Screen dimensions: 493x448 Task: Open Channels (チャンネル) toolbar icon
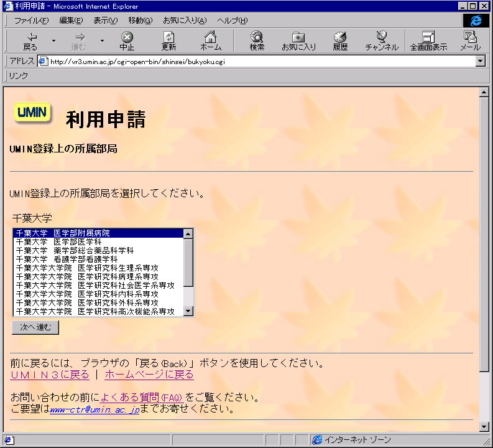click(x=382, y=41)
